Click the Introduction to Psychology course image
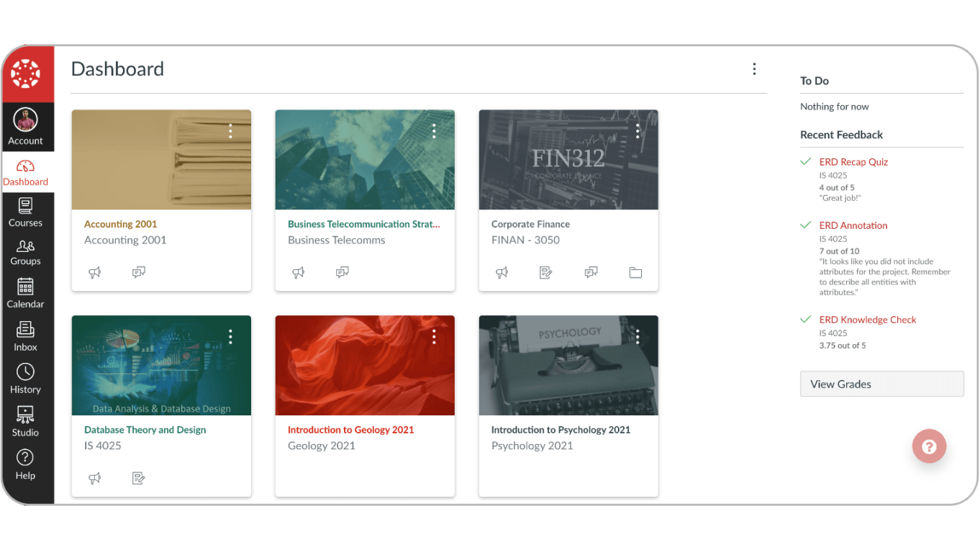Viewport: 980px width, 550px height. tap(568, 365)
